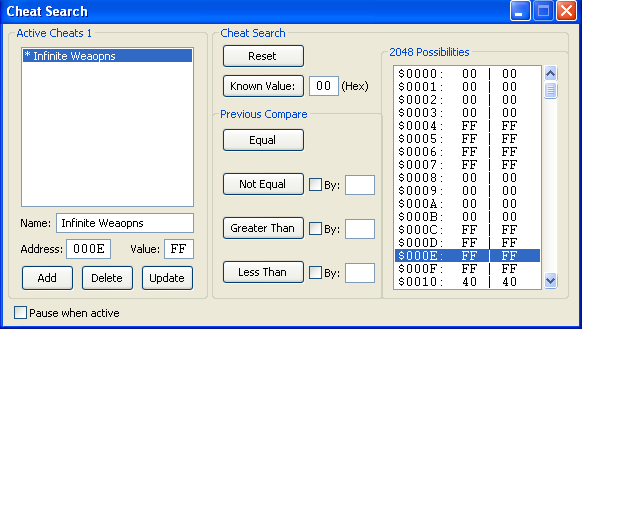The height and width of the screenshot is (512, 640).
Task: Select address $0004 row
Action: 467,126
